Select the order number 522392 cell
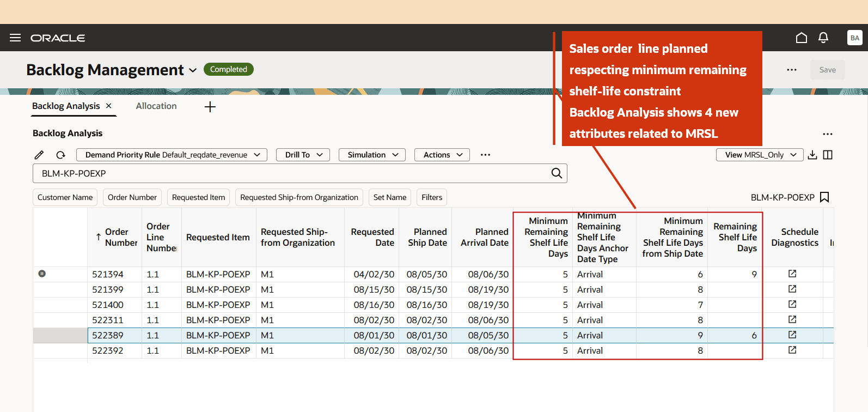 [x=114, y=350]
